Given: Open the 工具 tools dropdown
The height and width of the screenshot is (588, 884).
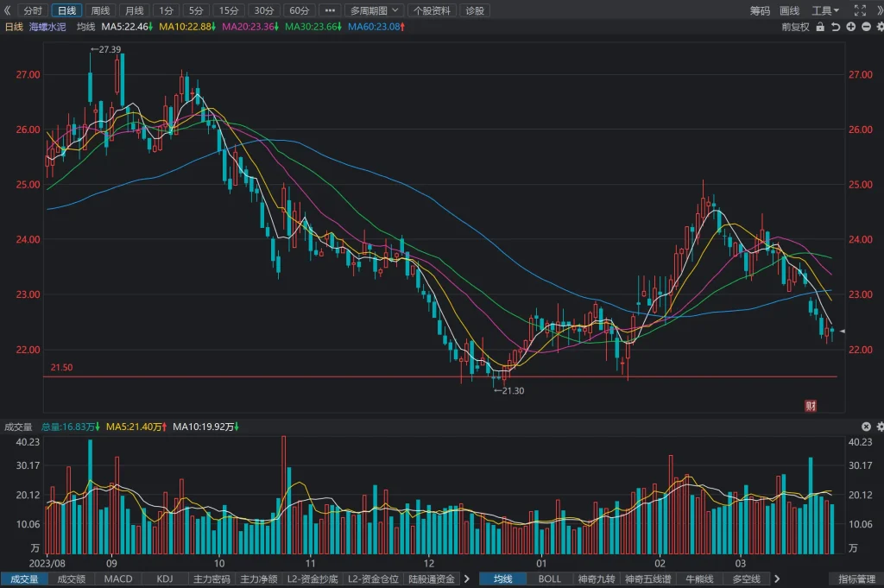Looking at the screenshot, I should pyautogui.click(x=825, y=10).
